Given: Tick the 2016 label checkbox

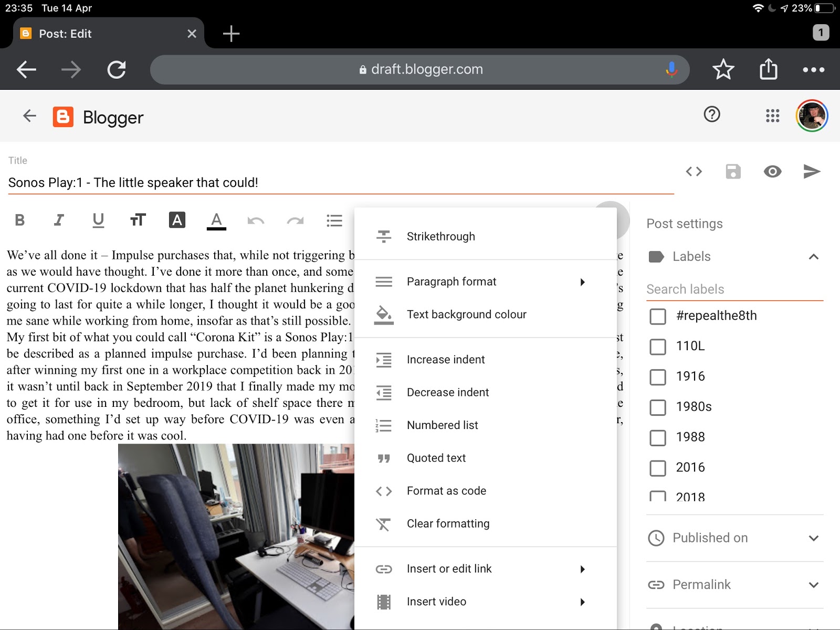Looking at the screenshot, I should 658,468.
